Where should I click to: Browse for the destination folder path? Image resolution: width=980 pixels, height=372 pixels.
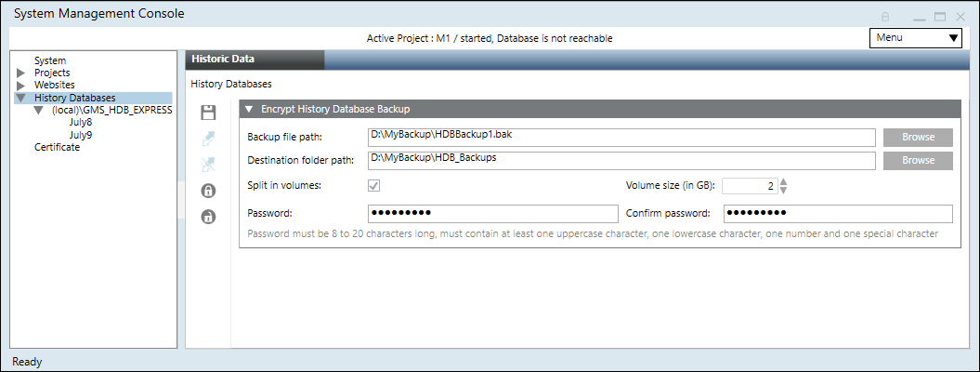(x=918, y=160)
